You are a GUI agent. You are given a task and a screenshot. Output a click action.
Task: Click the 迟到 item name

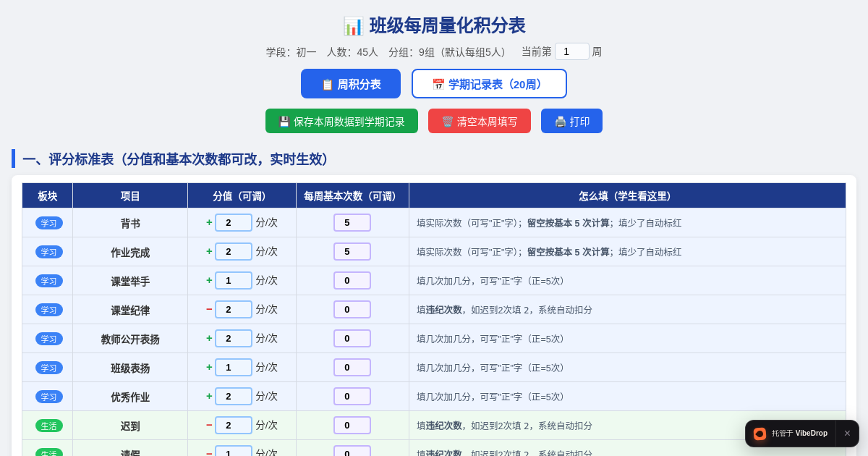coord(130,426)
